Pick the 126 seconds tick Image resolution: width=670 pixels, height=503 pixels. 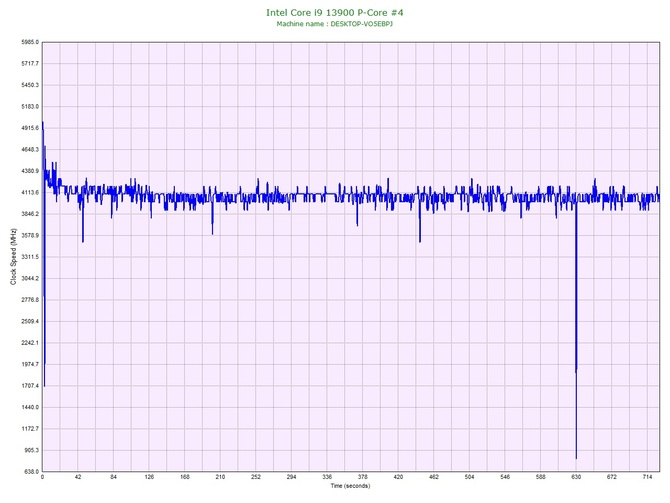149,477
